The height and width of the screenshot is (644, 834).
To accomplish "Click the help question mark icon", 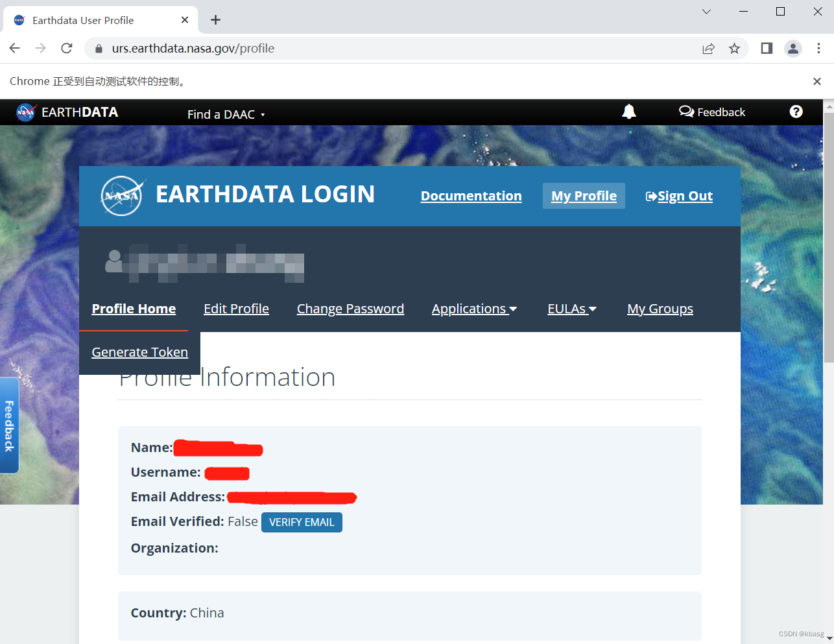I will tap(796, 112).
